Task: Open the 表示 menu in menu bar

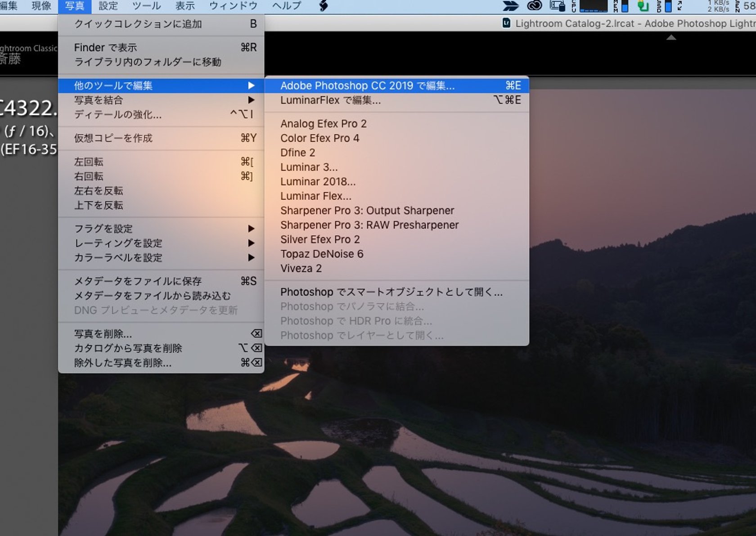Action: [185, 6]
